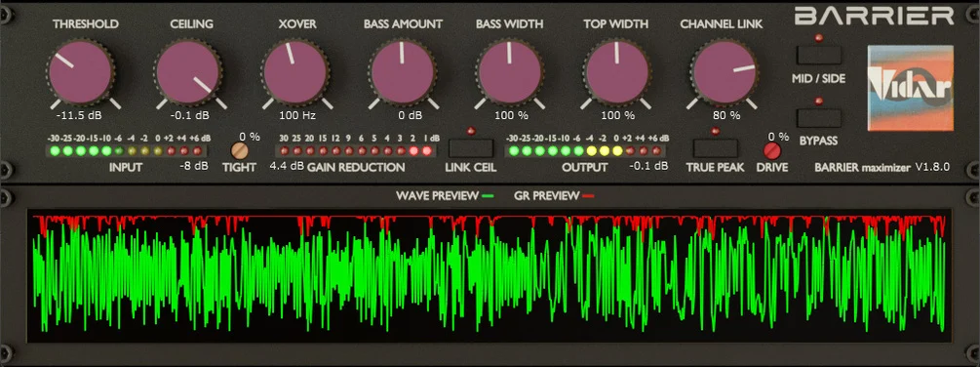Click the Top Width knob
980x367 pixels.
pyautogui.click(x=617, y=72)
